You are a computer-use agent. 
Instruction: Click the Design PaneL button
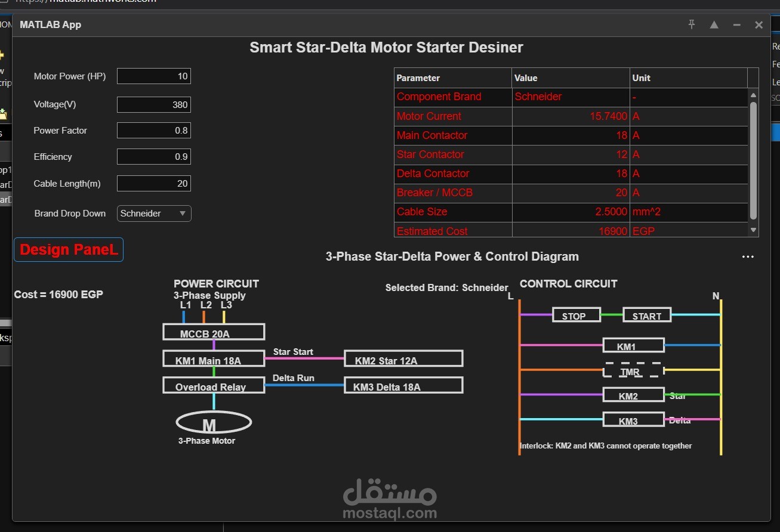tap(69, 250)
